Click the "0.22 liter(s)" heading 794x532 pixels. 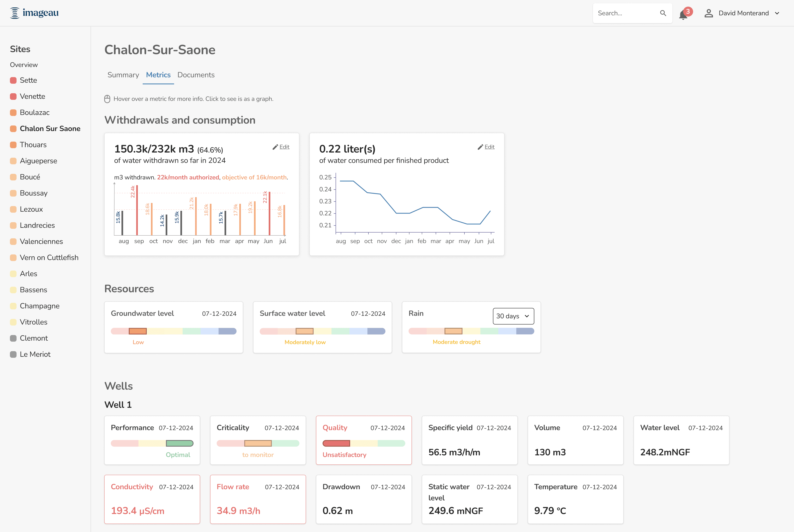point(347,149)
